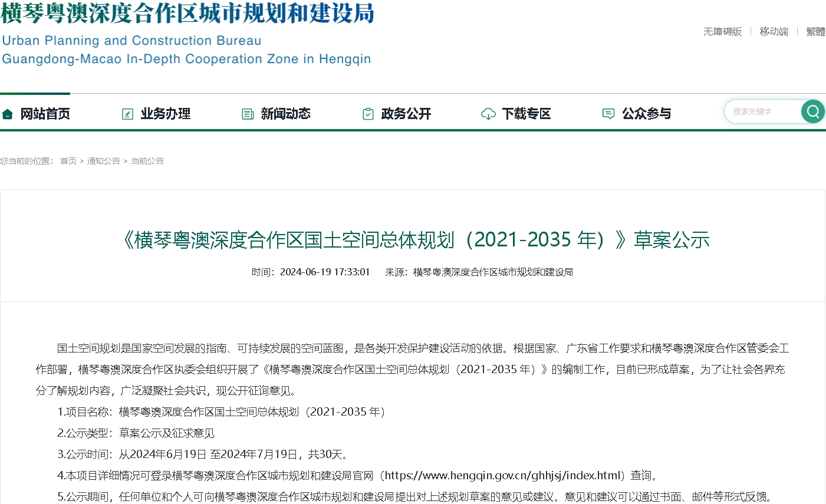
Task: Click the 当前公告 breadcrumb link
Action: [x=147, y=161]
